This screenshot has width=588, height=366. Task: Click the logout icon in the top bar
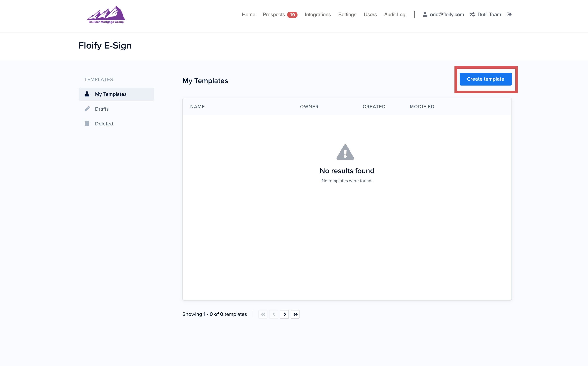pyautogui.click(x=509, y=14)
